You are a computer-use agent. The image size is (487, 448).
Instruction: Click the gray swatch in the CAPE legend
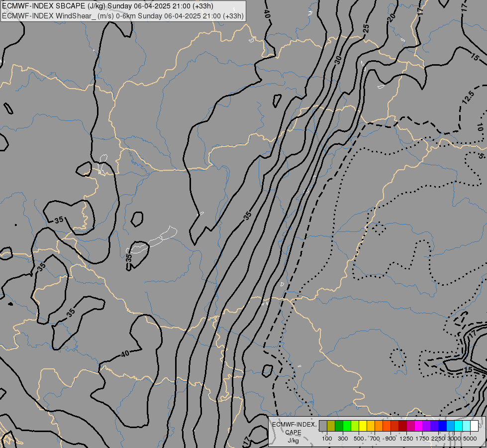pyautogui.click(x=323, y=426)
